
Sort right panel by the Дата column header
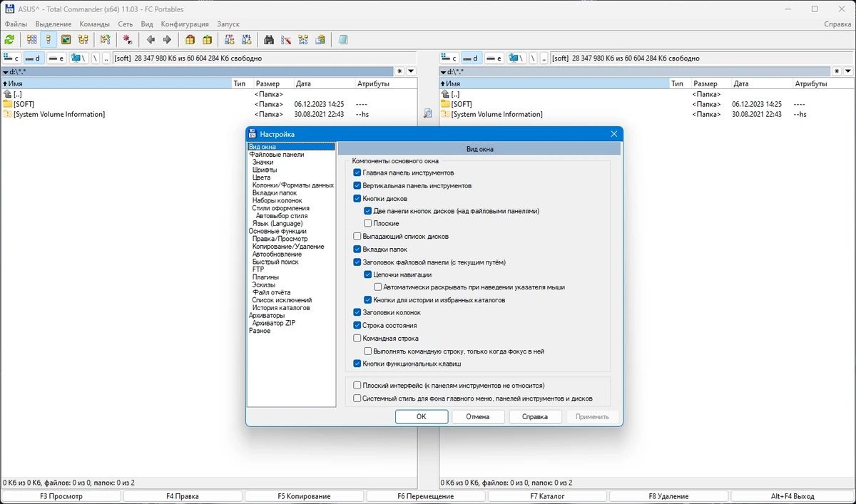762,83
